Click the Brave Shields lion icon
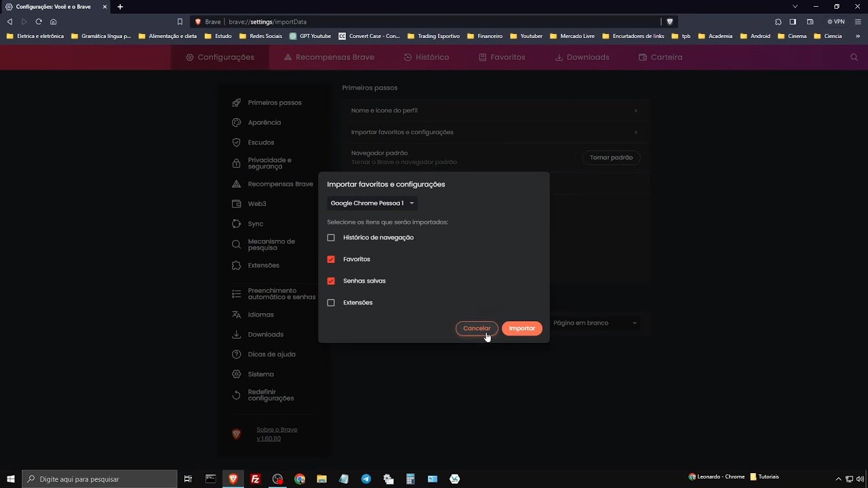The height and width of the screenshot is (488, 868). click(x=670, y=22)
